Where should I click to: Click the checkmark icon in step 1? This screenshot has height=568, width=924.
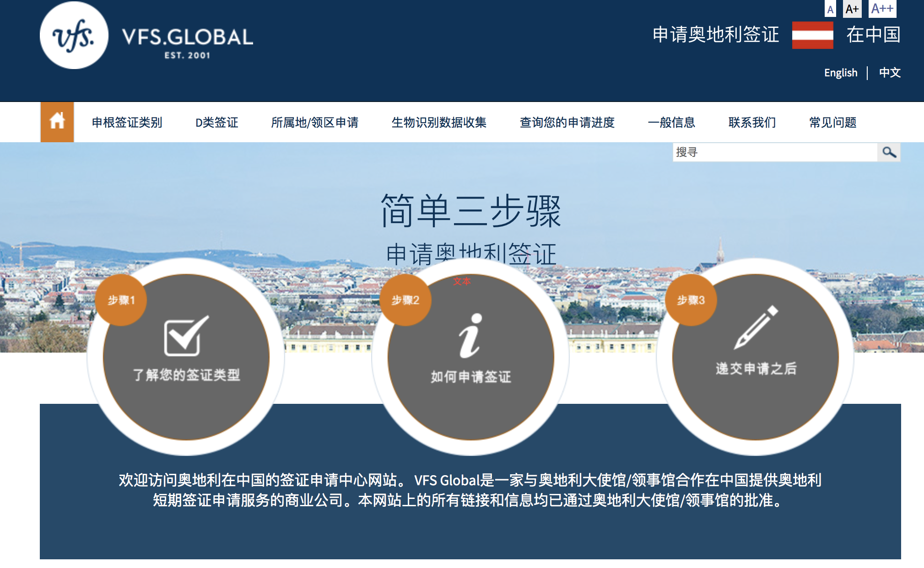point(186,336)
